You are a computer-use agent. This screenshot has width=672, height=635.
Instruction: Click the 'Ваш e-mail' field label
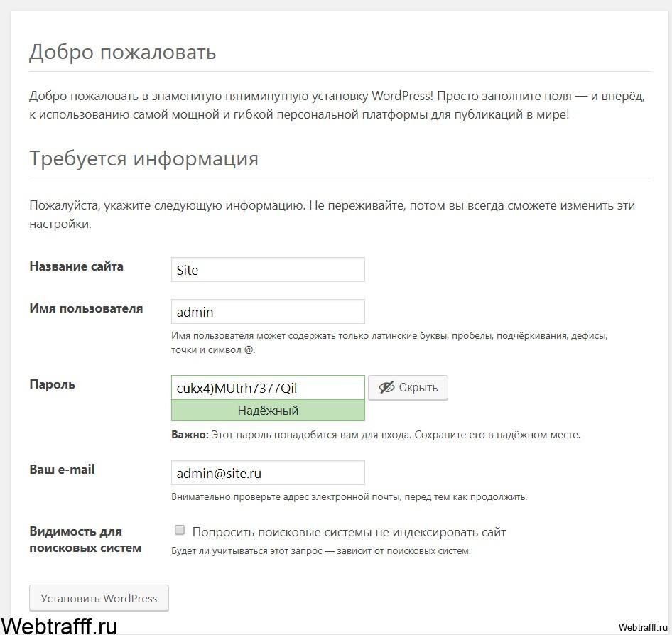(62, 470)
